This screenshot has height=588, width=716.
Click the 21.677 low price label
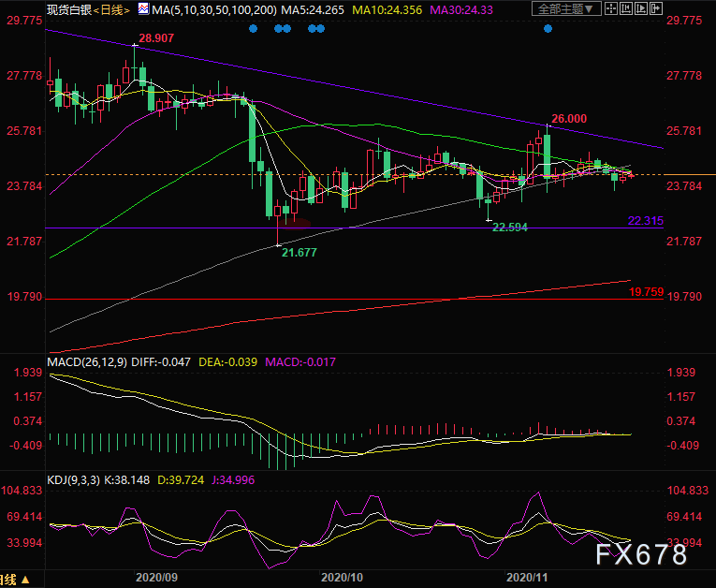pyautogui.click(x=300, y=253)
